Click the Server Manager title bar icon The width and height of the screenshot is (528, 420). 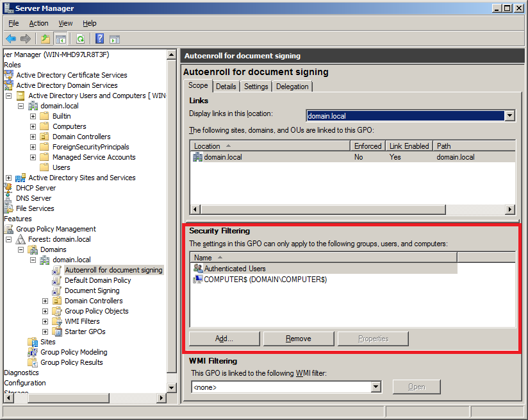coord(9,8)
